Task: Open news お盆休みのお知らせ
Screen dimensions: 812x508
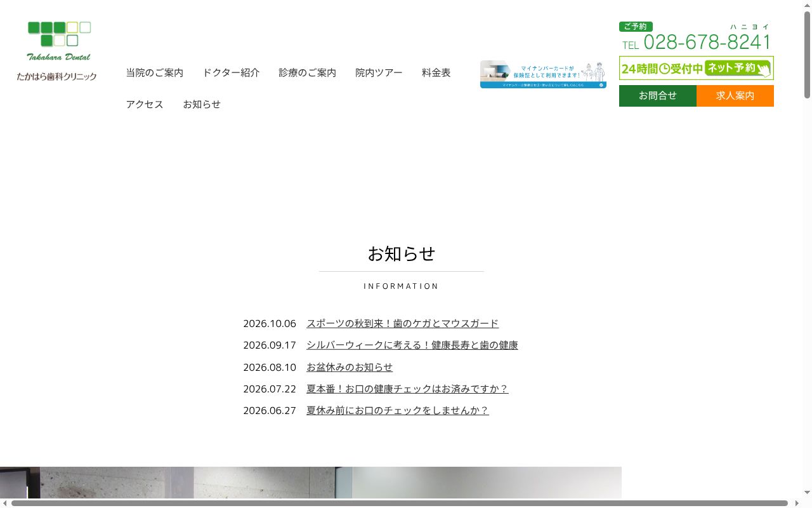Action: [x=350, y=368]
